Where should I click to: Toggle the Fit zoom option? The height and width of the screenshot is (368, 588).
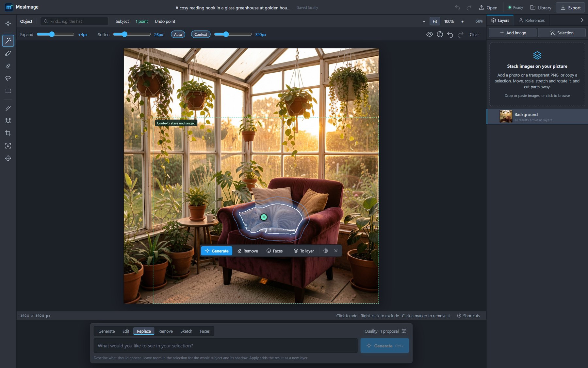[435, 21]
